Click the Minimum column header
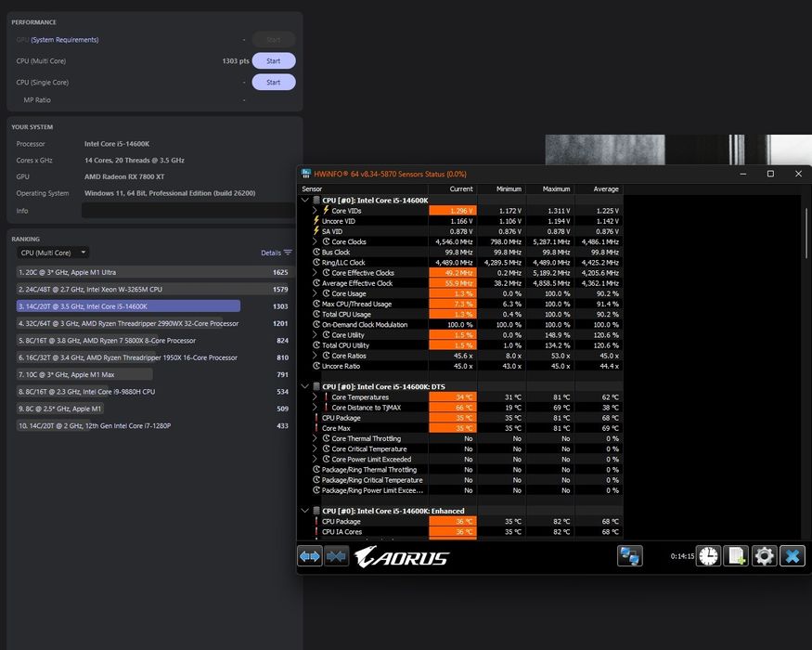 509,188
